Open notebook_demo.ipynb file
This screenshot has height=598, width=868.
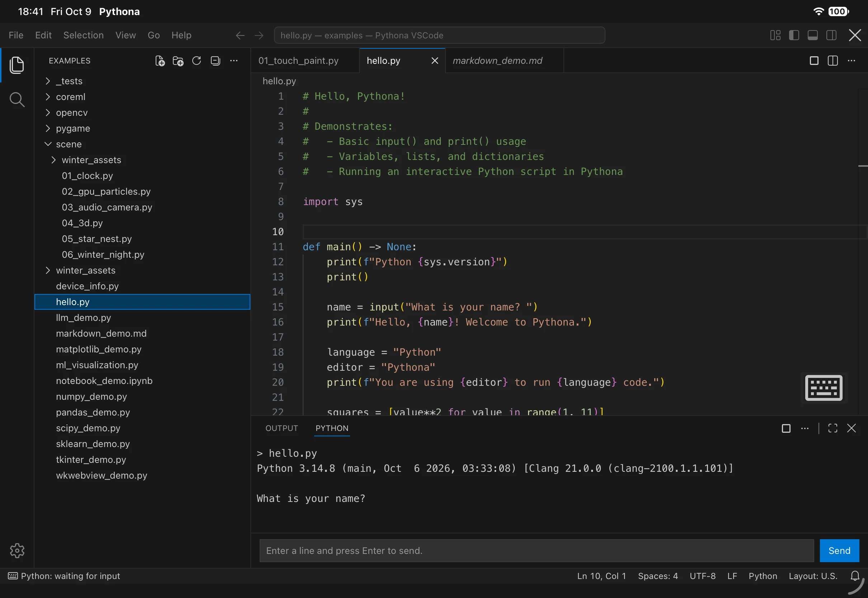[x=142, y=381]
